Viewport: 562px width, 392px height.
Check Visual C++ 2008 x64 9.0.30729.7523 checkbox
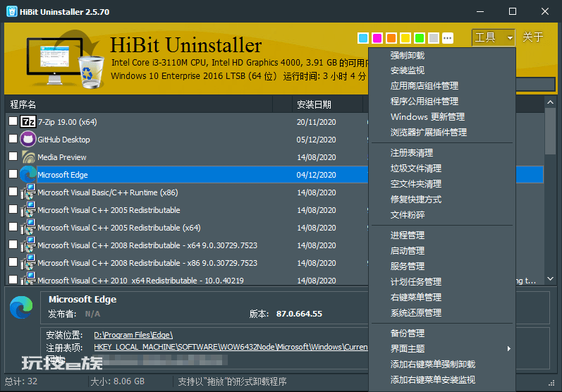point(13,244)
